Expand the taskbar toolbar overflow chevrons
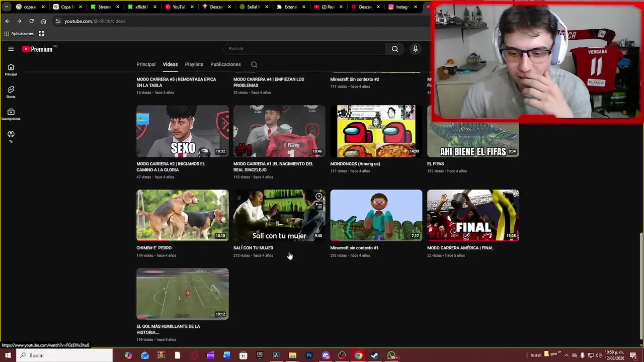This screenshot has width=644, height=362. 559,353
